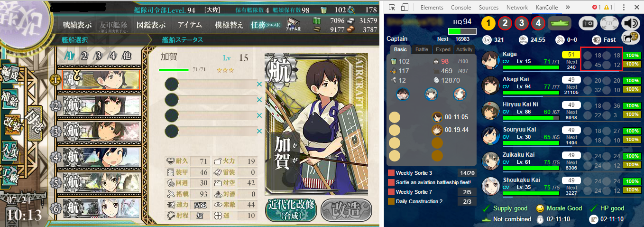Open the device toolbar toggle icon
This screenshot has height=227, width=644.
(405, 8)
